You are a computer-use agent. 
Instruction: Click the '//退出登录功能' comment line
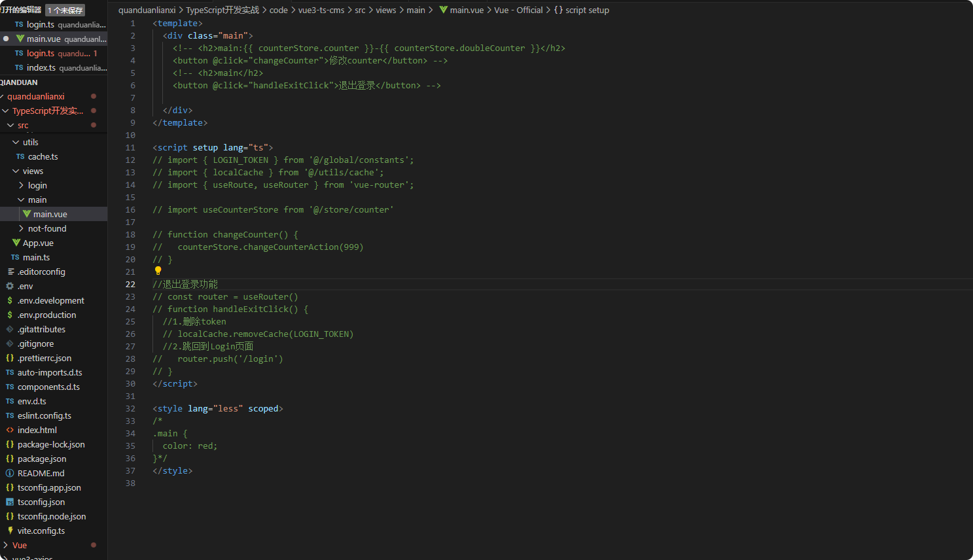click(185, 284)
